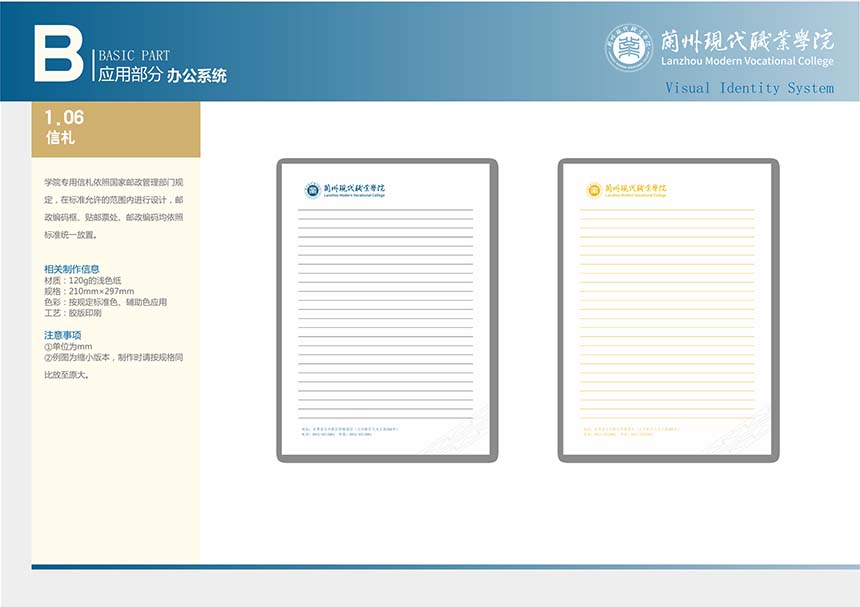Screen dimensions: 860x607
Task: Click the blue gradient bar at the page bottom
Action: coord(445,567)
